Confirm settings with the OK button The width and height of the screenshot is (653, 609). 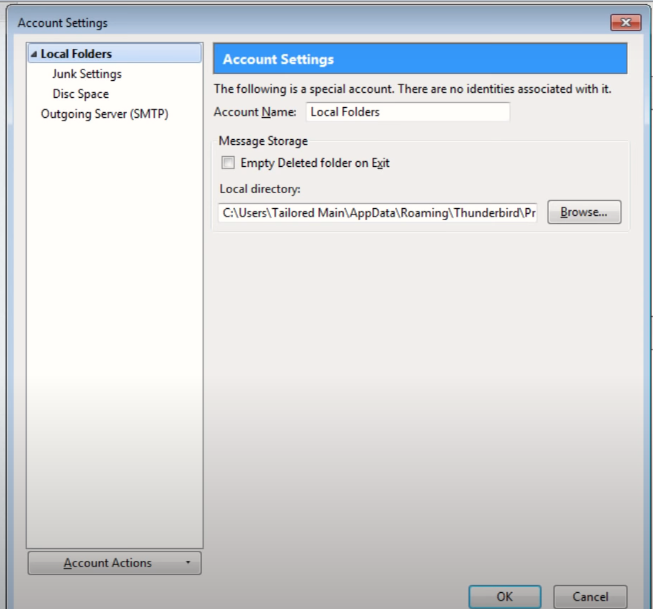(504, 596)
